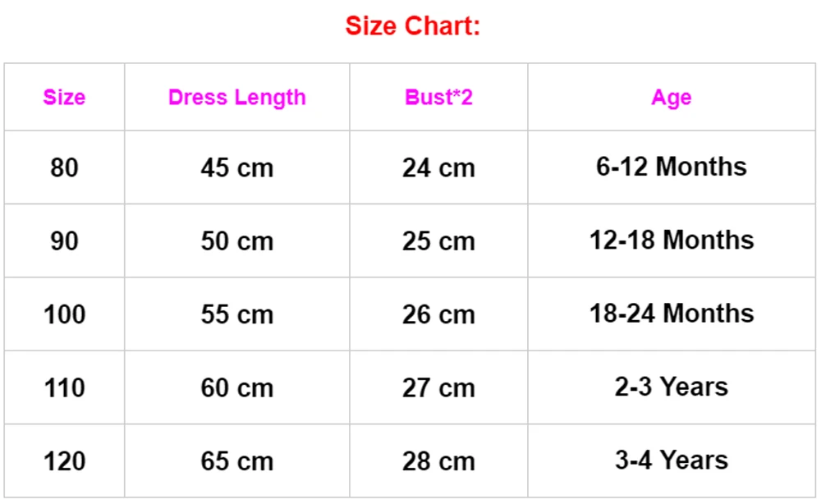
Task: Click the size 120 cell
Action: [x=64, y=461]
